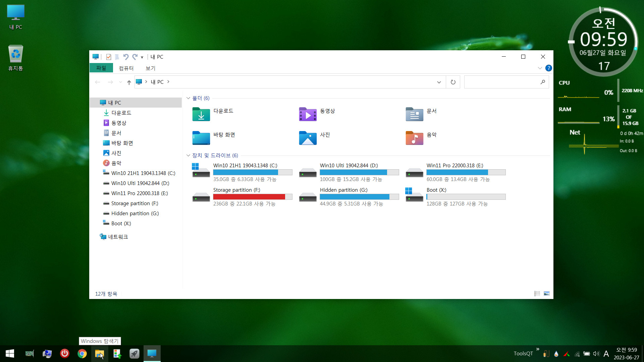Select the Boot (X:) drive icon

(414, 195)
